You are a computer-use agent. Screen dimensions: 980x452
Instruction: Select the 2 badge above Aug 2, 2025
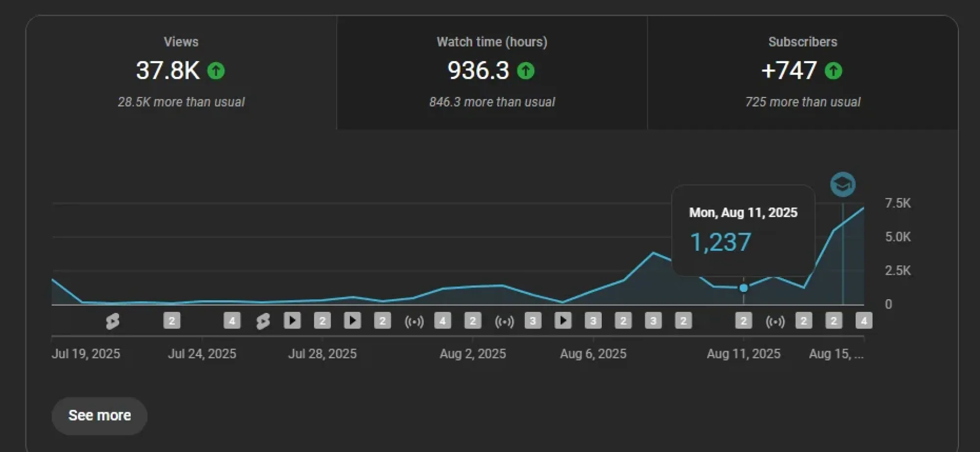pos(472,321)
